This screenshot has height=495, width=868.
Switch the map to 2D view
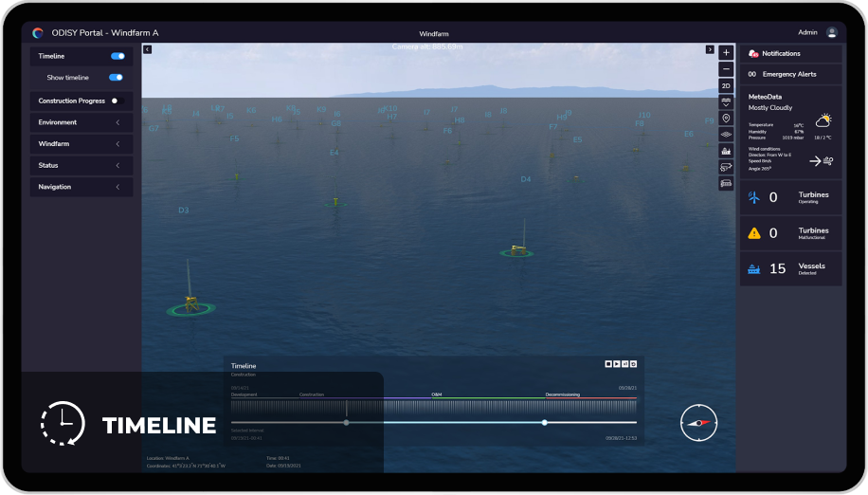coord(726,85)
